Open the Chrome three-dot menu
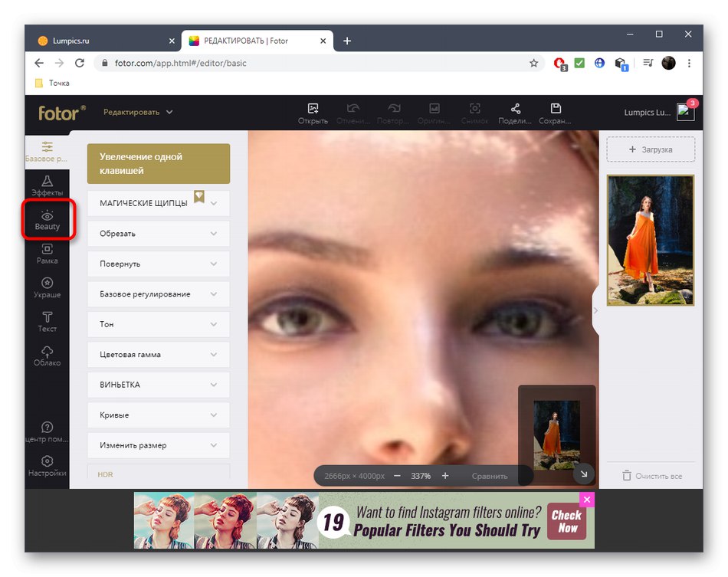Screen dimensions: 728x577 click(x=689, y=63)
